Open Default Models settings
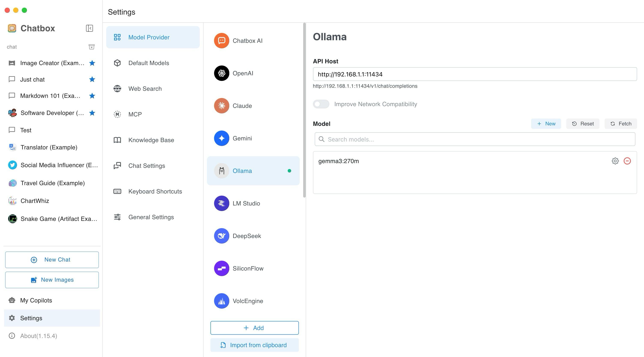The height and width of the screenshot is (357, 644). tap(153, 63)
